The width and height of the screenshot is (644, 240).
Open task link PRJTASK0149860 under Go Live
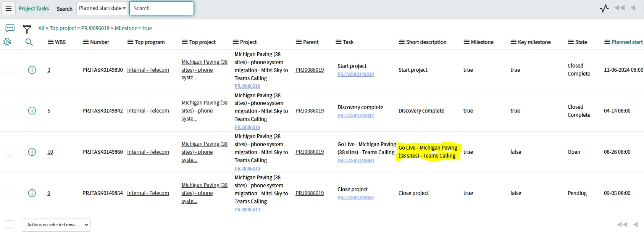[356, 160]
